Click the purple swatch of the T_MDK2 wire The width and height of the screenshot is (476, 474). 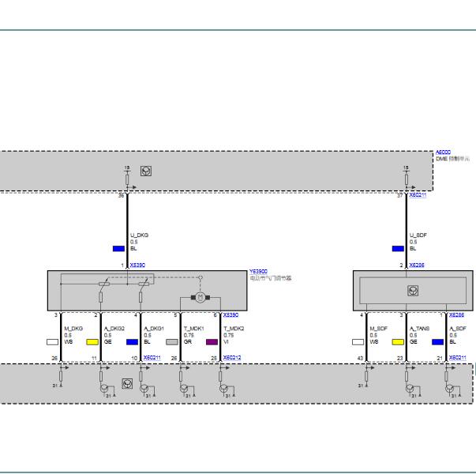point(212,342)
